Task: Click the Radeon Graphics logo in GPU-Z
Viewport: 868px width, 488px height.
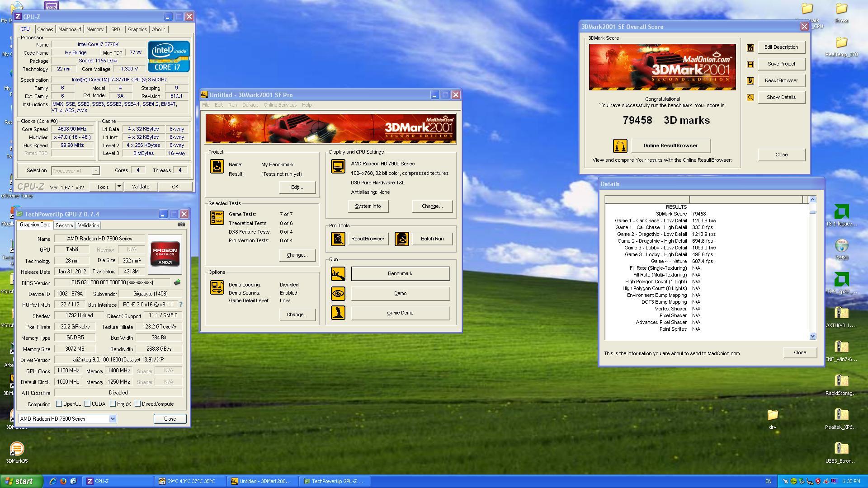Action: click(x=165, y=254)
